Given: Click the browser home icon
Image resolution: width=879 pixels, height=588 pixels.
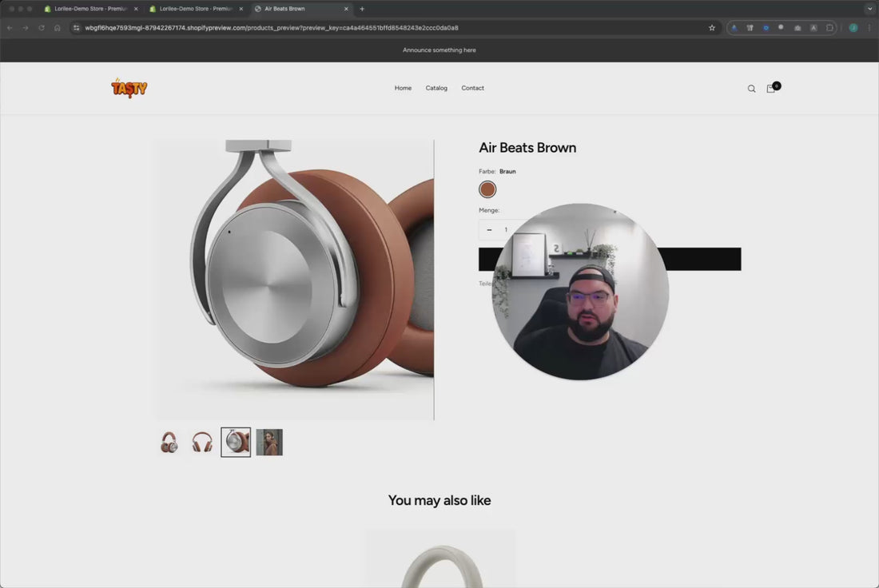Looking at the screenshot, I should coord(58,28).
